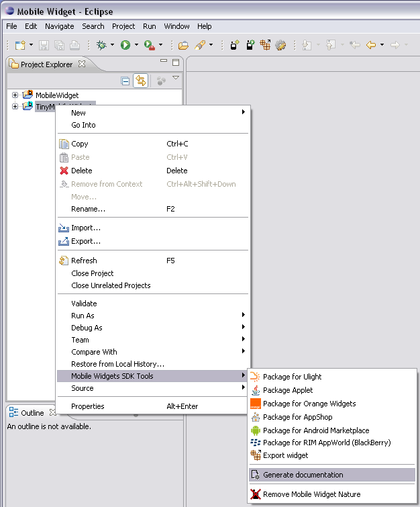Click the gear settings toolbar icon
The height and width of the screenshot is (507, 420).
280,45
